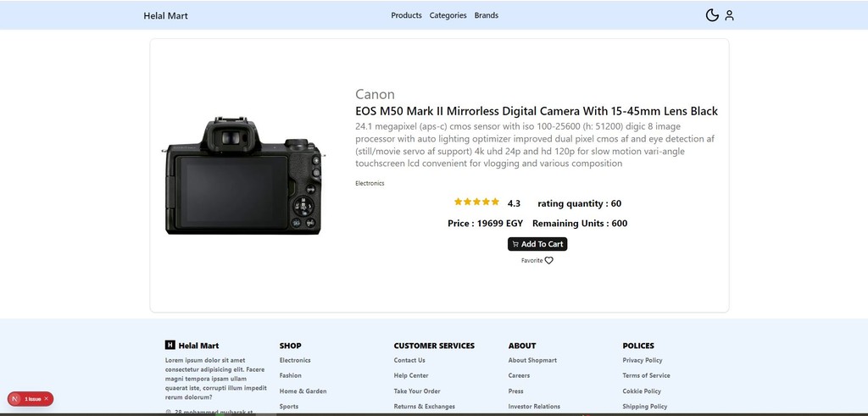Click the Helal Mart header logo
Viewport: 868px width, 416px height.
click(166, 15)
